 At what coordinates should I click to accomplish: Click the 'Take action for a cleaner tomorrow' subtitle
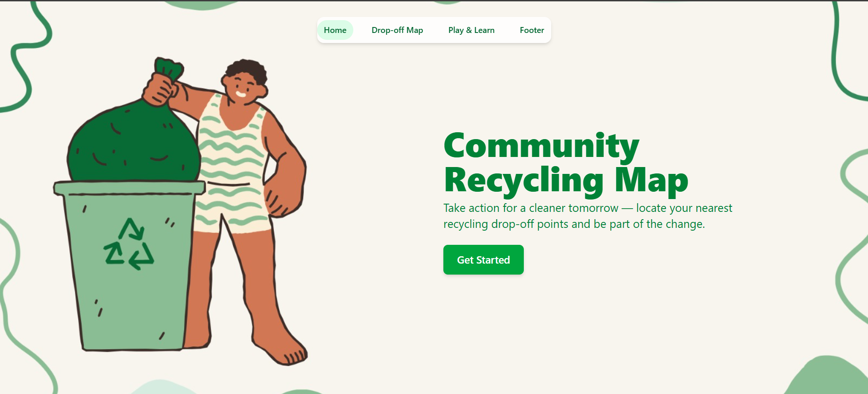click(588, 216)
